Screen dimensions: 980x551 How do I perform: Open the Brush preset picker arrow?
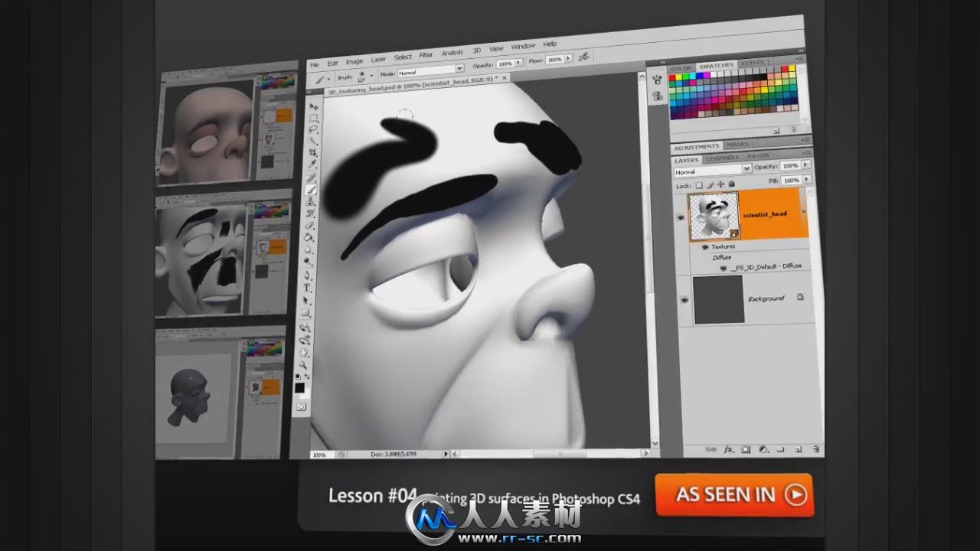pyautogui.click(x=371, y=75)
